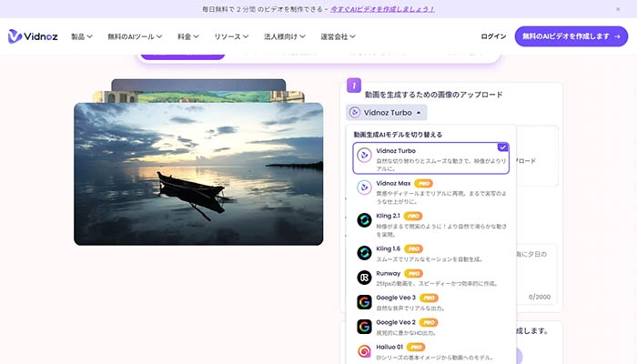The height and width of the screenshot is (364, 637).
Task: Open the 法人様向け menu
Action: click(284, 36)
